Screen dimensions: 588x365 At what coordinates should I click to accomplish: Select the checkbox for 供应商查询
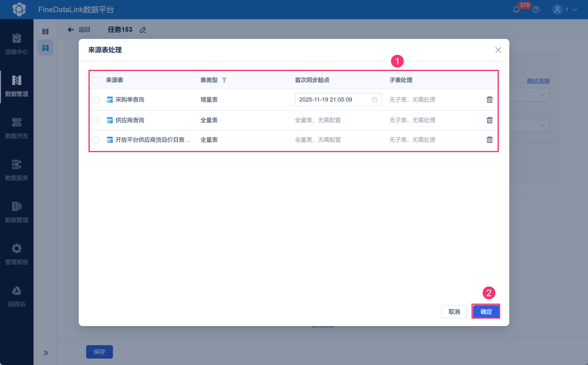(x=96, y=120)
